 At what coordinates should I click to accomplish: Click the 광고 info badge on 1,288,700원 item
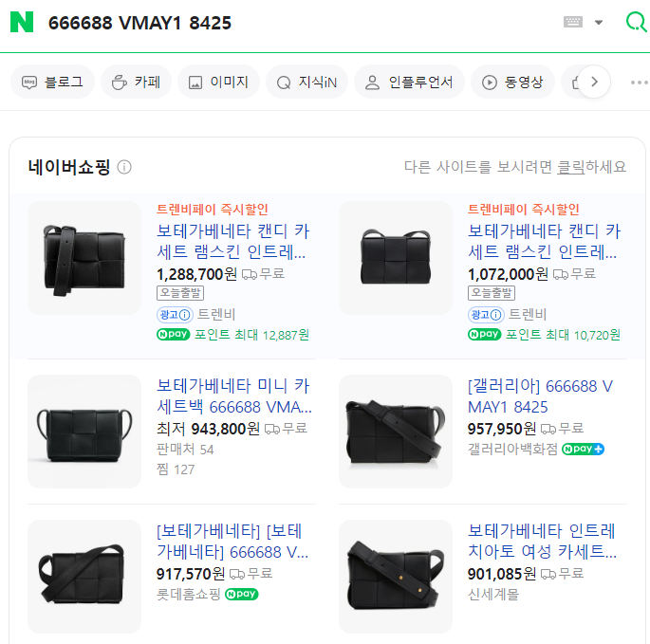[x=175, y=314]
